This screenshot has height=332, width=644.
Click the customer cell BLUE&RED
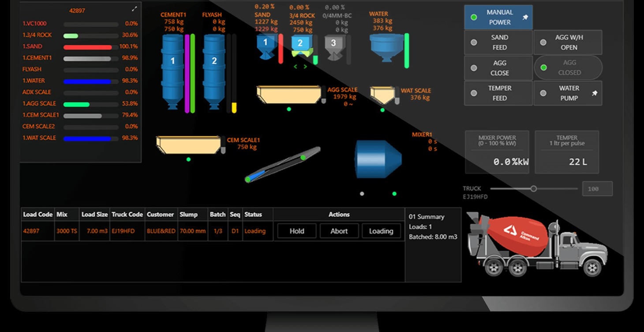point(161,231)
